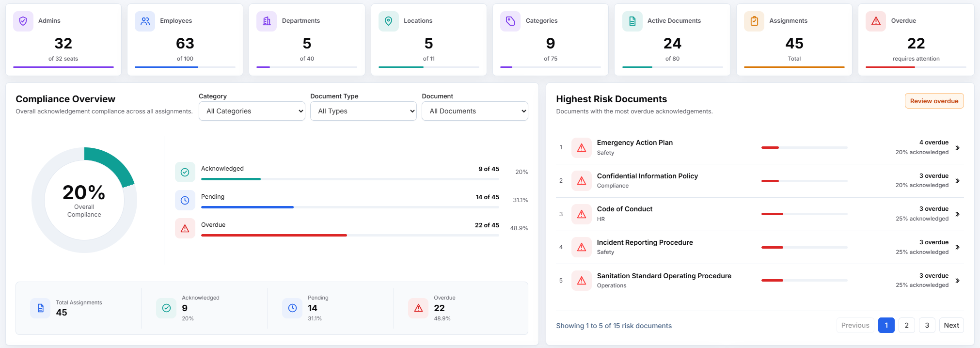Expand Incident Reporting Procedure row chevron
Screen dimensions: 980x348
[958, 247]
